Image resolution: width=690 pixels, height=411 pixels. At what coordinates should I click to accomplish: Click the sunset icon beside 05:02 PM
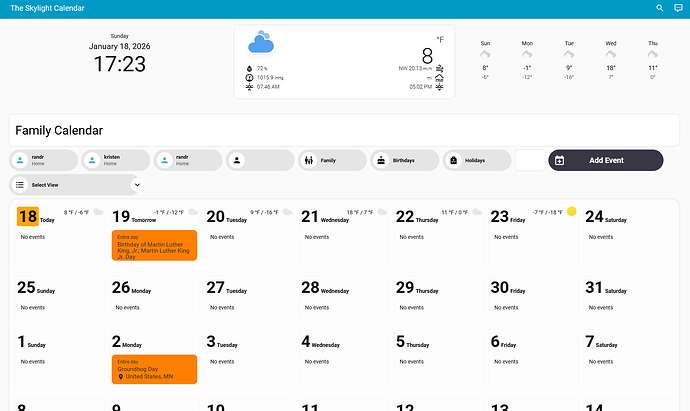click(x=439, y=87)
